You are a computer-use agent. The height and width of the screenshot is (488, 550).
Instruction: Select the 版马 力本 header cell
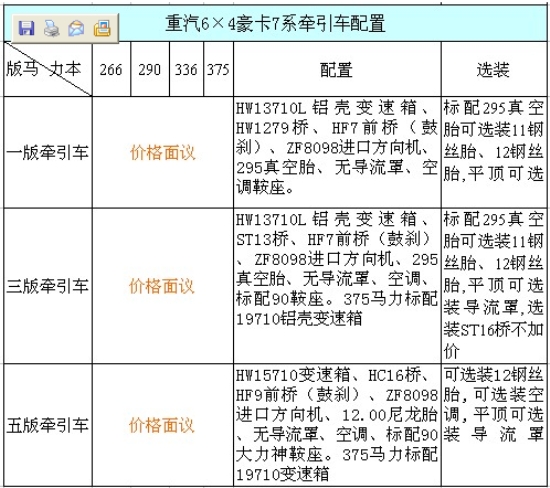[x=48, y=69]
